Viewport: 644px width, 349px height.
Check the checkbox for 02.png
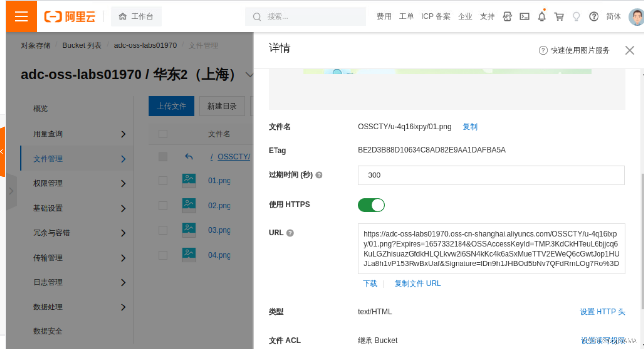point(163,205)
